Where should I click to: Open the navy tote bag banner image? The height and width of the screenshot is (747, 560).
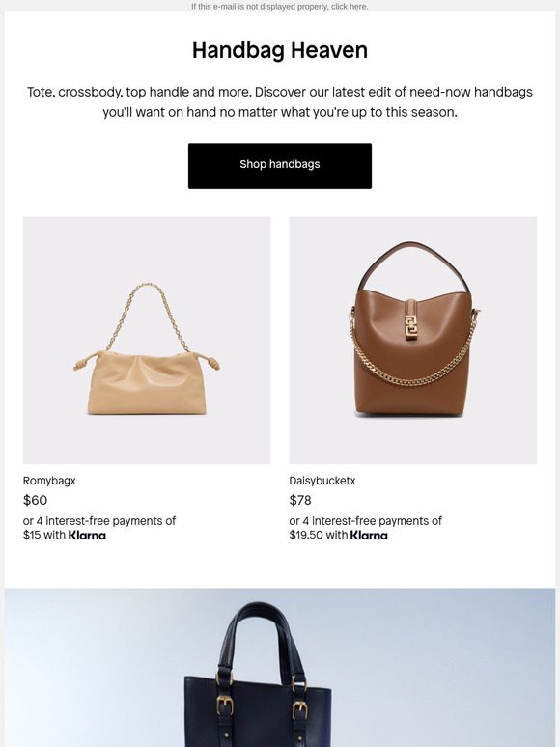(280, 668)
